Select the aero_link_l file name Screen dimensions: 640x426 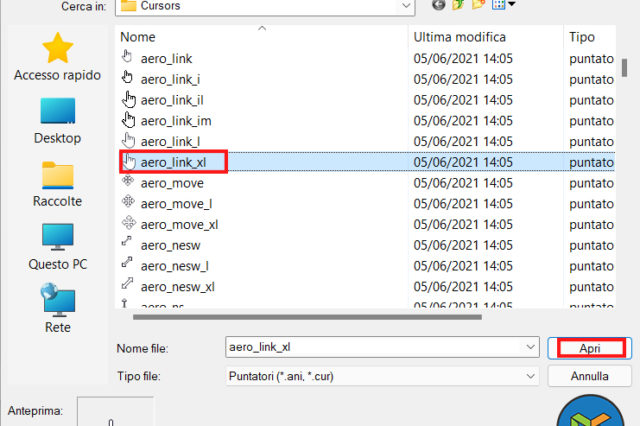(171, 142)
